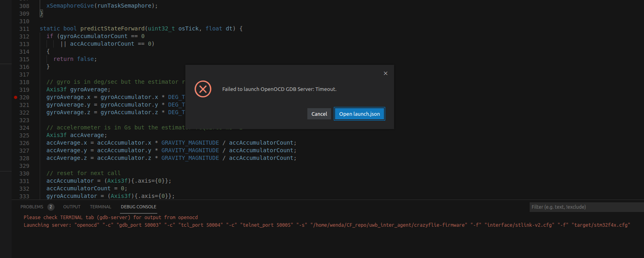
Task: Switch to the PROBLEMS tab
Action: click(32, 207)
